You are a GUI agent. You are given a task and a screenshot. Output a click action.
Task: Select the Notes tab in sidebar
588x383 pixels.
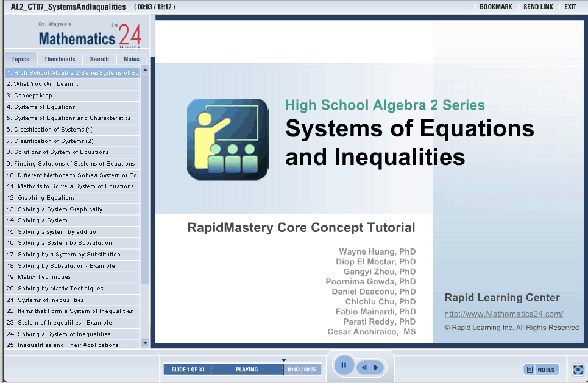(132, 59)
